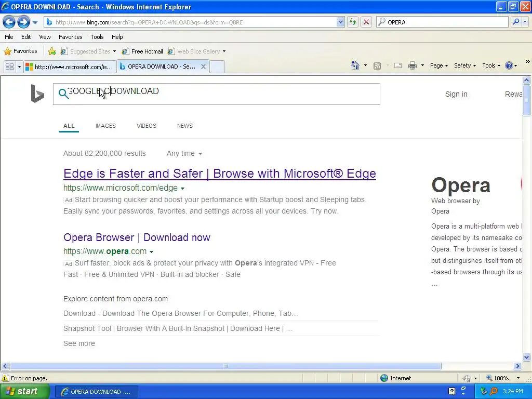This screenshot has height=399, width=532.
Task: Click the vertical scrollbar down arrow
Action: point(527,357)
